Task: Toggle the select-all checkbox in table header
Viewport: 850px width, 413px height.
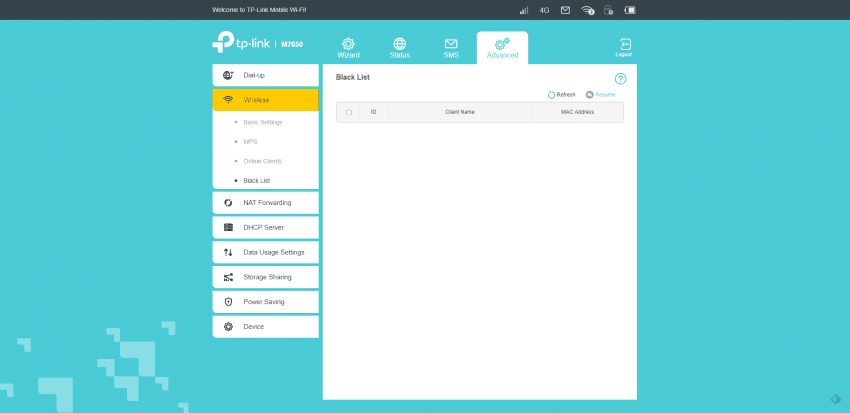Action: [349, 112]
